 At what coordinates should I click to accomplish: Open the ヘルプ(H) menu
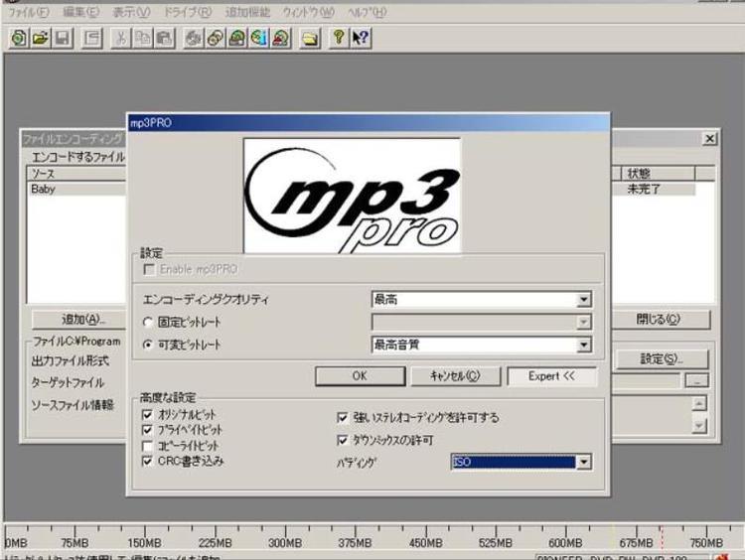point(367,12)
